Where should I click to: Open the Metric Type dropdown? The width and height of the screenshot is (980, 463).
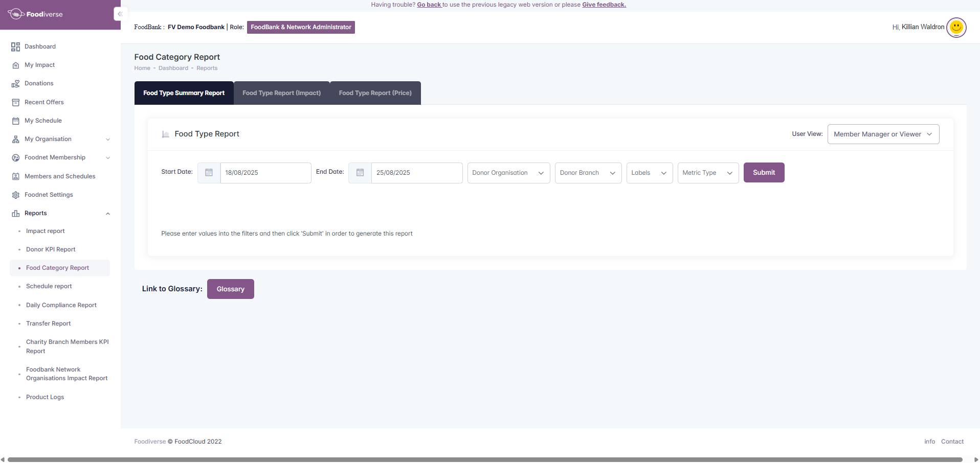pos(707,173)
